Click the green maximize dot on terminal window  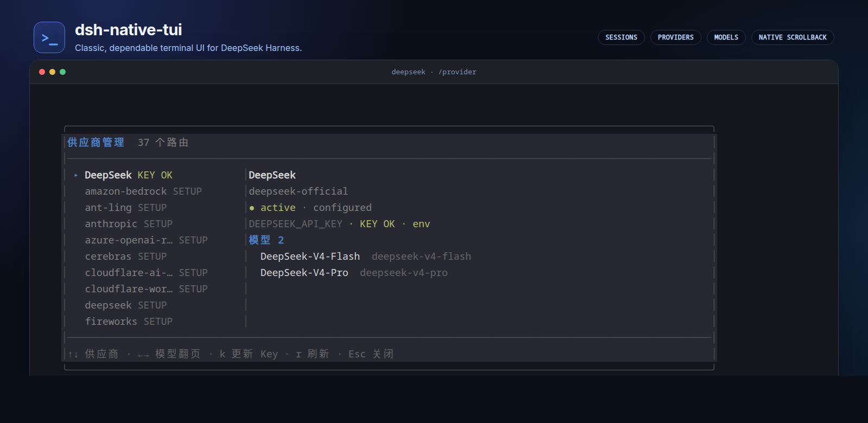click(x=62, y=72)
